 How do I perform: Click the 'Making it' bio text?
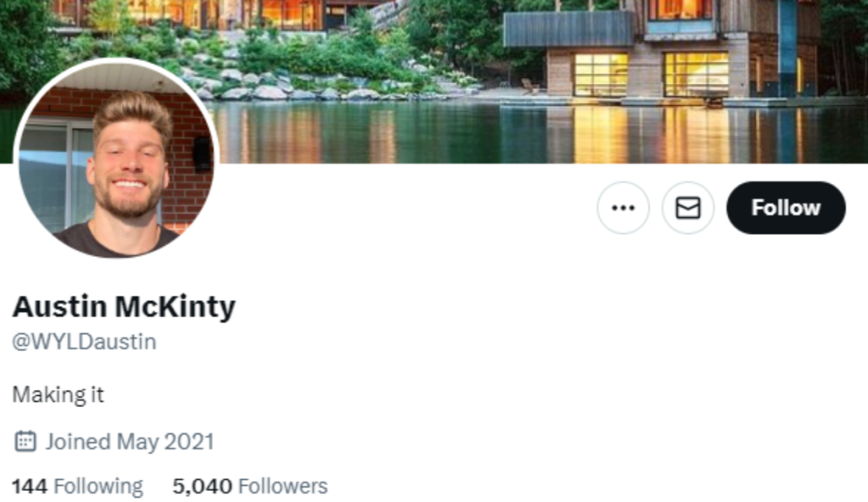tap(59, 394)
